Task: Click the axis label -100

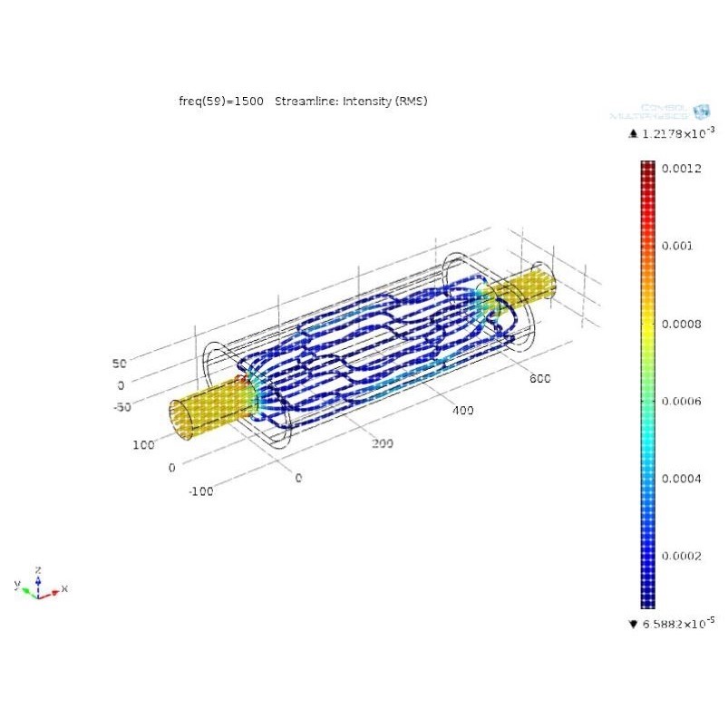Action: coord(200,491)
